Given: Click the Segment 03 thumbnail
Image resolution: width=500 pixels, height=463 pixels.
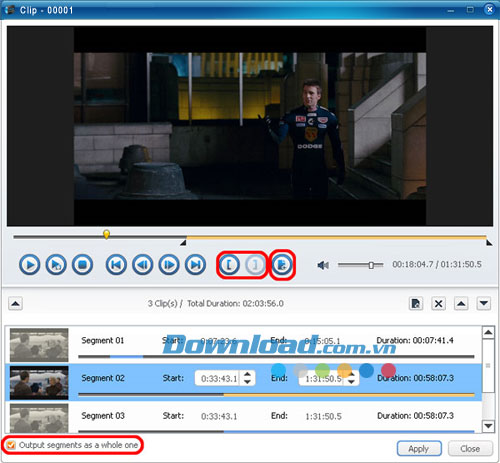Looking at the screenshot, I should 39,419.
